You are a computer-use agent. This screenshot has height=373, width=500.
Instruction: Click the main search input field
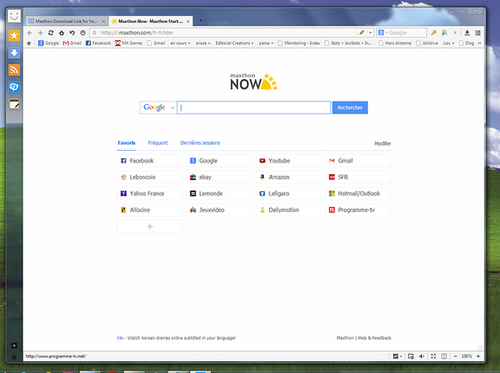(x=254, y=108)
